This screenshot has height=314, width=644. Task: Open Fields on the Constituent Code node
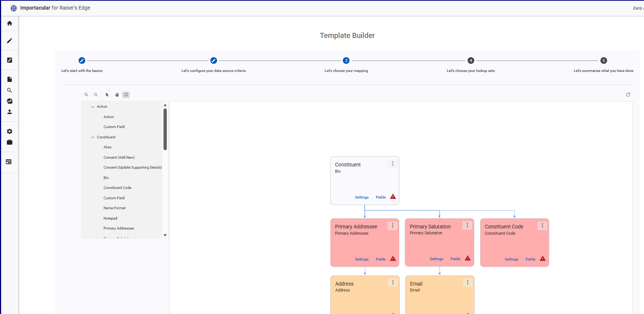530,259
